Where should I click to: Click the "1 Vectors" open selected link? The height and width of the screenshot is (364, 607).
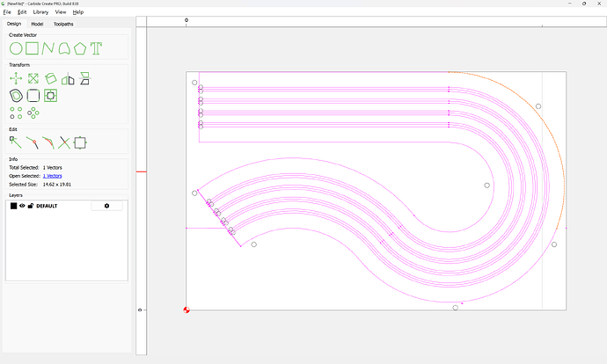(x=52, y=176)
